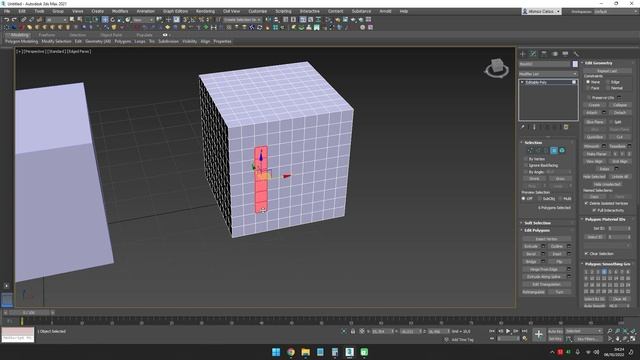Viewport: 640px width, 360px height.
Task: Click the object color swatch
Action: pos(575,64)
